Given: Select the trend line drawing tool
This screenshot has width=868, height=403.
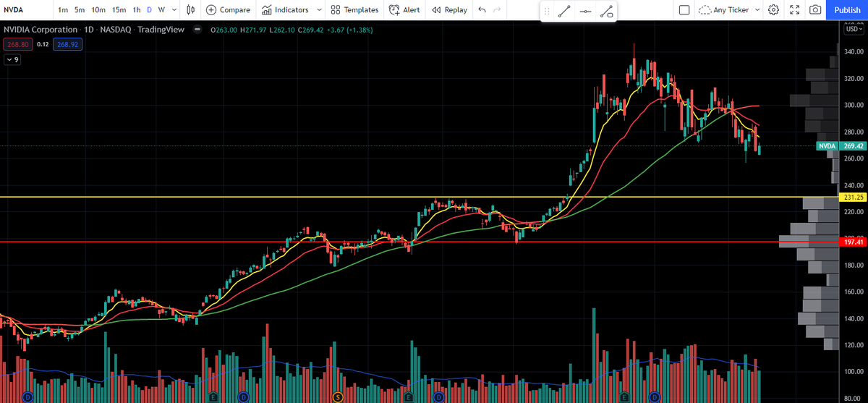Looking at the screenshot, I should [x=564, y=11].
